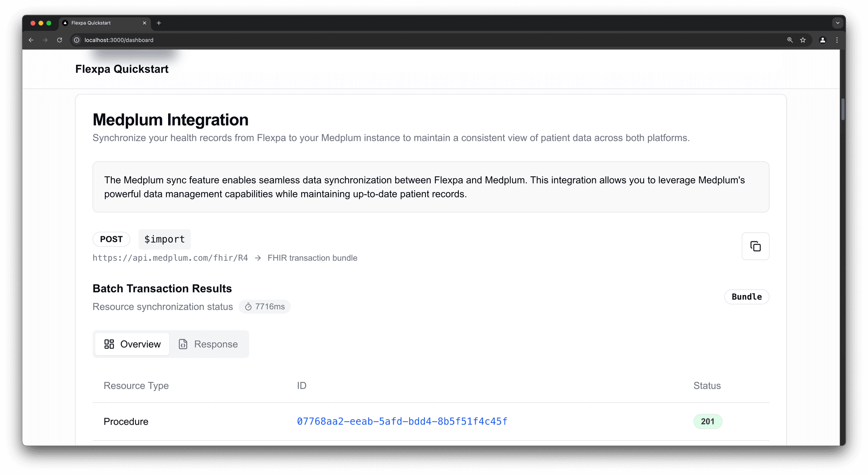
Task: Click the Status column header
Action: tap(707, 386)
